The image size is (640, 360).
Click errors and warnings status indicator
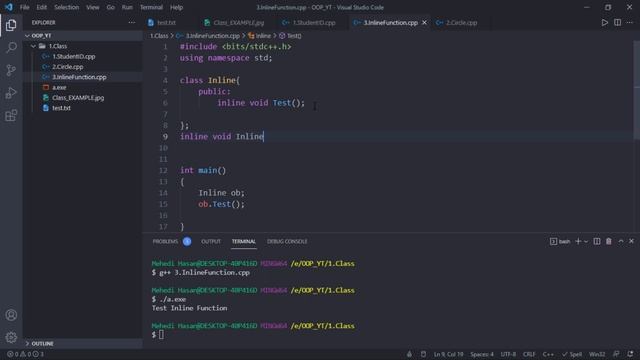click(x=25, y=354)
